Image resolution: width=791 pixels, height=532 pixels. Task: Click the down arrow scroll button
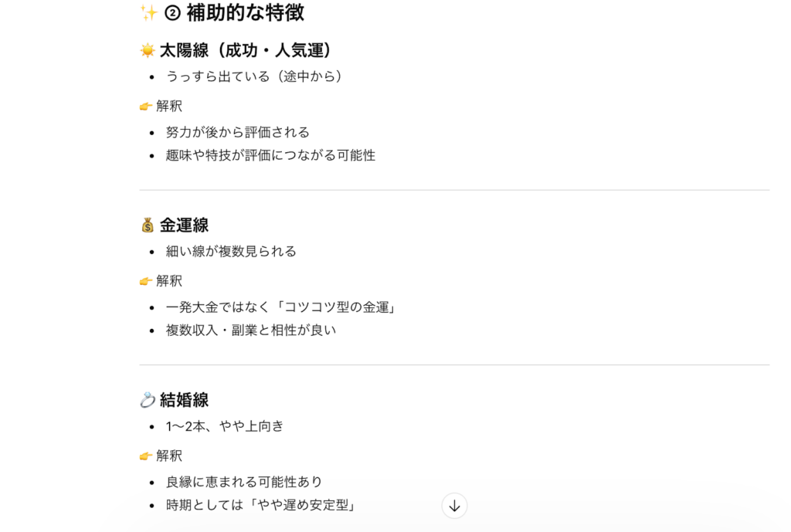point(454,507)
